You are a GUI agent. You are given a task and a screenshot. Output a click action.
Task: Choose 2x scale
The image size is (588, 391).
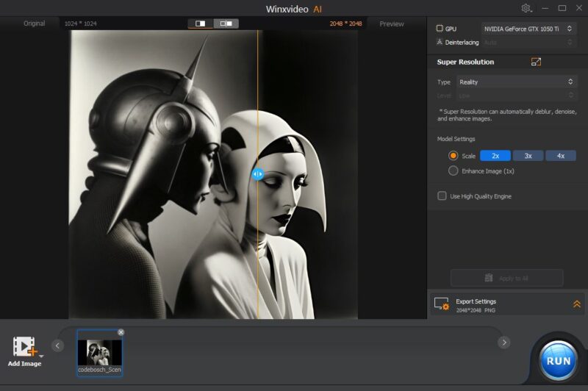(x=495, y=156)
